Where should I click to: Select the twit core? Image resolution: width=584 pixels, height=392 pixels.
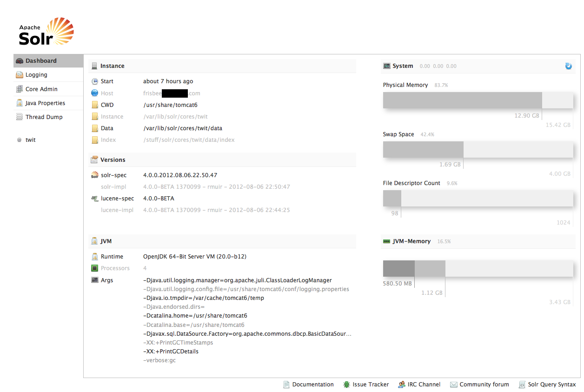coord(30,140)
